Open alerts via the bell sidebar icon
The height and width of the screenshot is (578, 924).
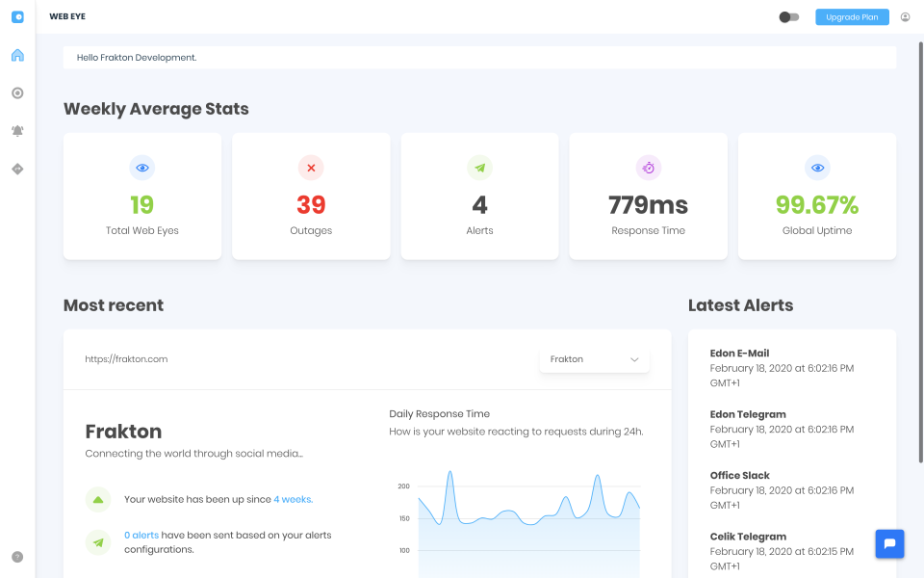(x=16, y=130)
